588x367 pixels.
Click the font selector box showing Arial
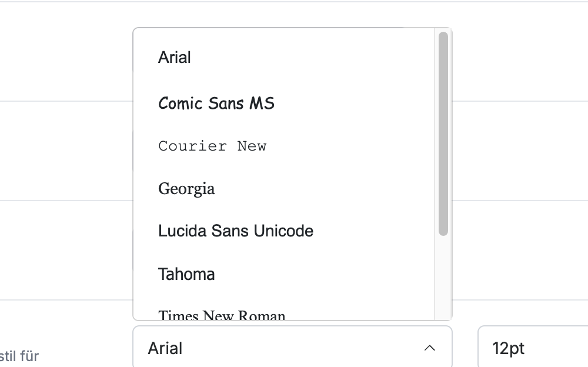(x=292, y=347)
